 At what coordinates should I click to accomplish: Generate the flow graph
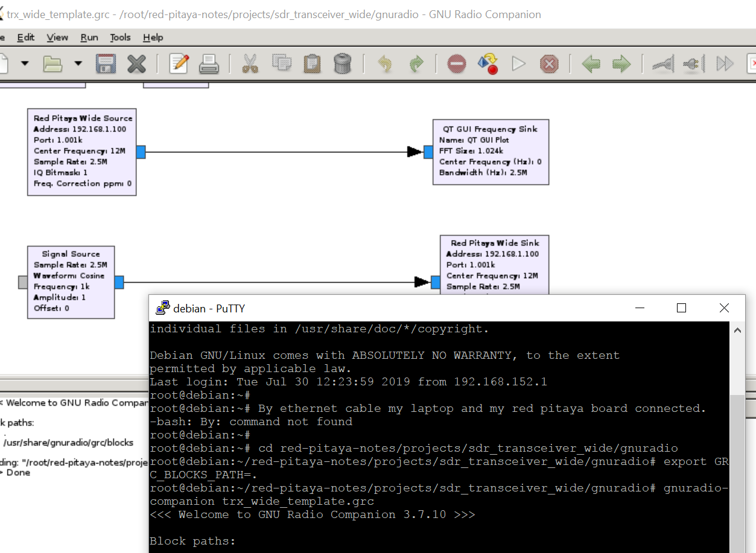[x=488, y=63]
